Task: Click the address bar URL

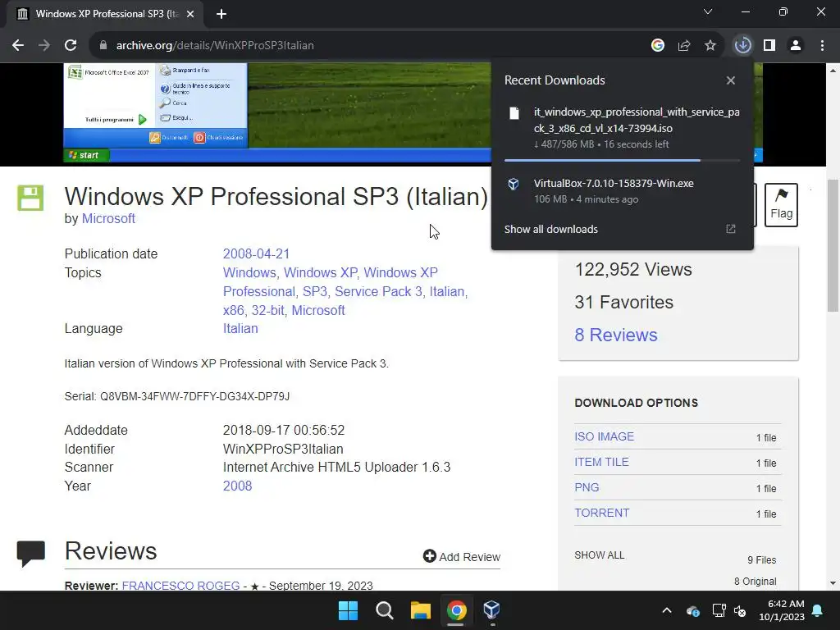Action: [215, 46]
